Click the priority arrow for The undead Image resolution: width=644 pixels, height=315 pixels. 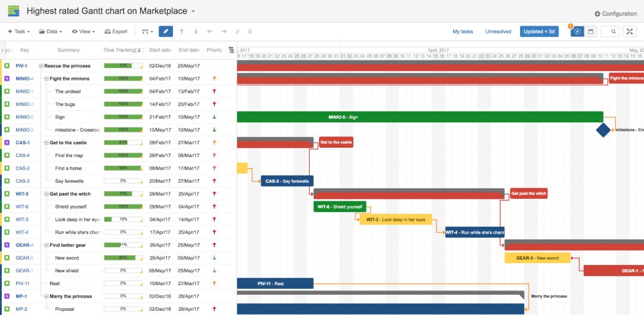pyautogui.click(x=215, y=92)
